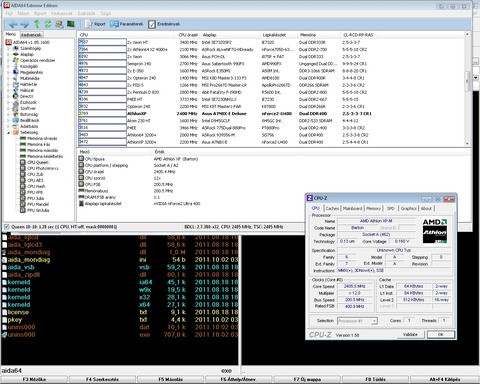480x384 pixels.
Task: Click the Validate button in CPU-Z
Action: 410,334
